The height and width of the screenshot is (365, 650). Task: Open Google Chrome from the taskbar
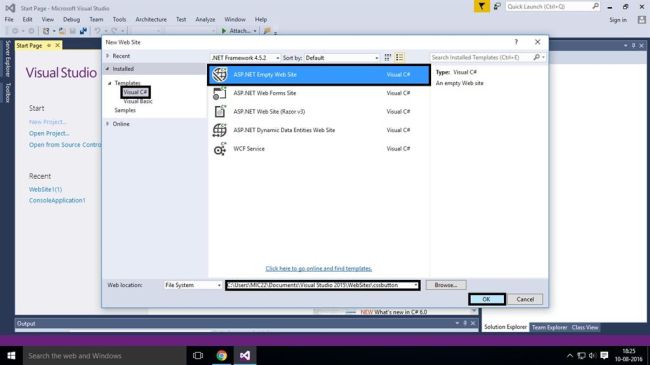coord(221,355)
